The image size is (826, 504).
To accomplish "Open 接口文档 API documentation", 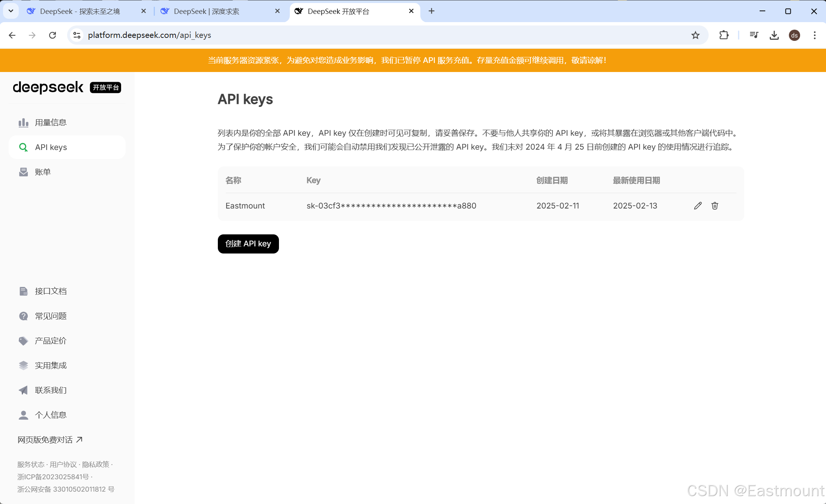I will coord(51,291).
